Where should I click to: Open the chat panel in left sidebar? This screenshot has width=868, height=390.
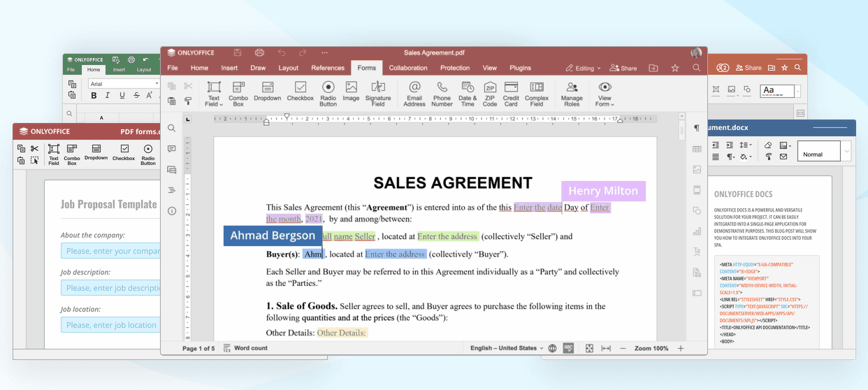coord(172,169)
